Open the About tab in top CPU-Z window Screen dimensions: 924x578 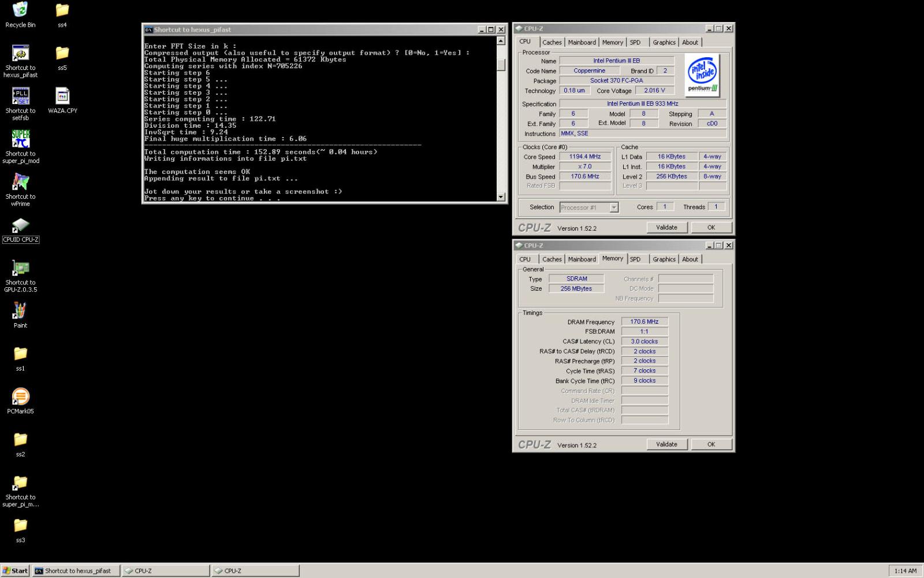[x=690, y=42]
